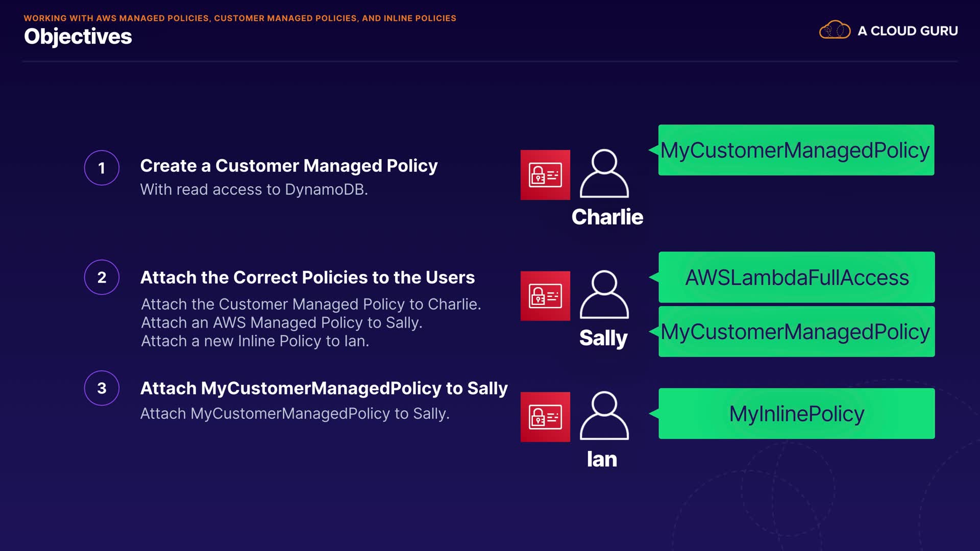The height and width of the screenshot is (551, 980).
Task: Click Attach the Correct Policies to the Users heading
Action: 307,278
